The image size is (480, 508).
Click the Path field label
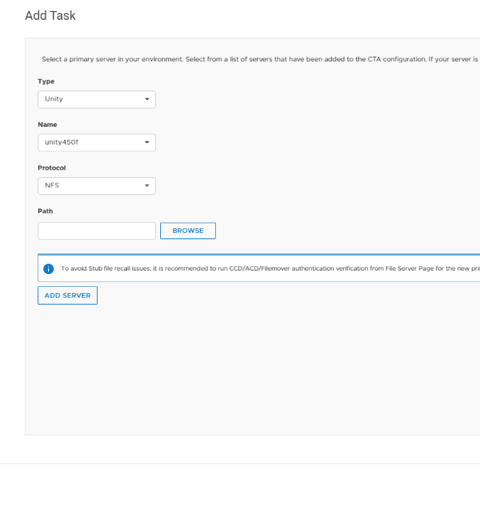pyautogui.click(x=45, y=211)
